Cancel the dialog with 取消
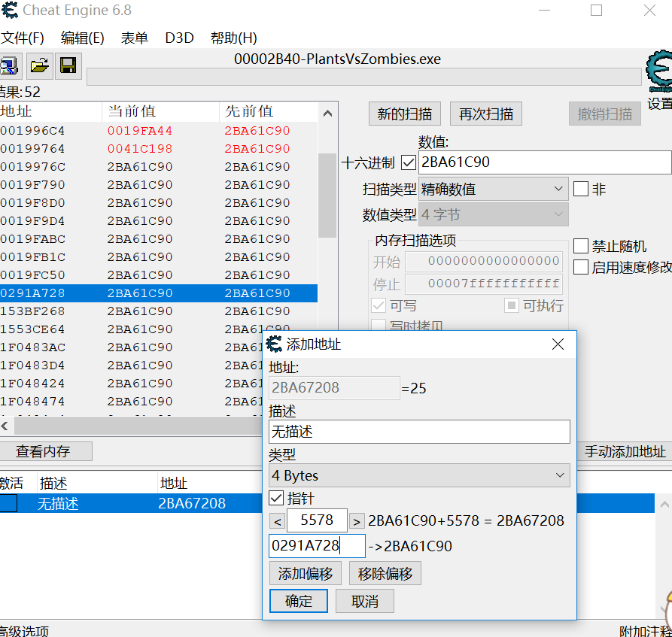672x637 pixels. coord(365,601)
